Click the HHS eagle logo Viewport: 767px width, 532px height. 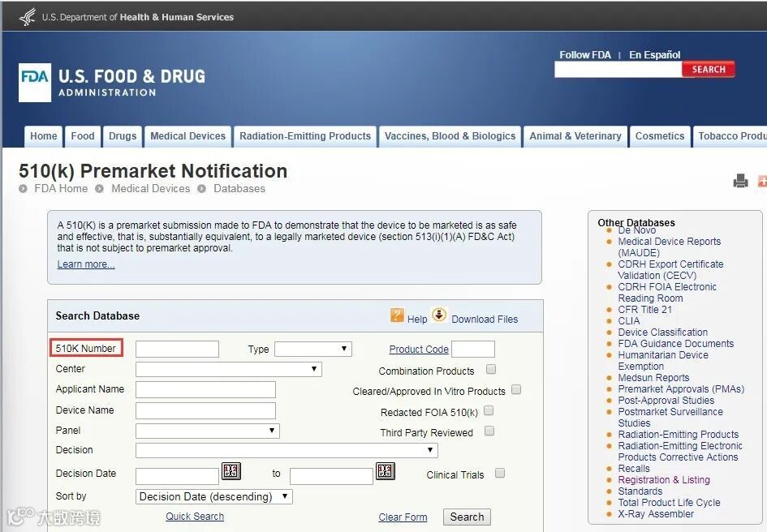[28, 16]
